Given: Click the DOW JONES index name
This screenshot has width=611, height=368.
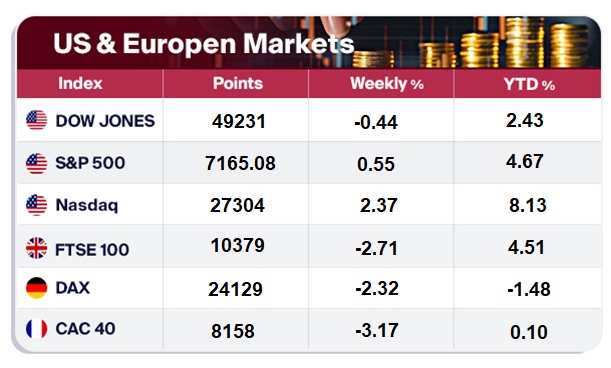Looking at the screenshot, I should 105,121.
